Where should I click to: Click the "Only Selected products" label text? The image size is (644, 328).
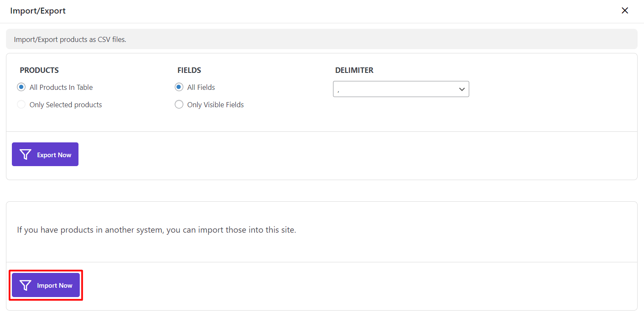click(66, 105)
